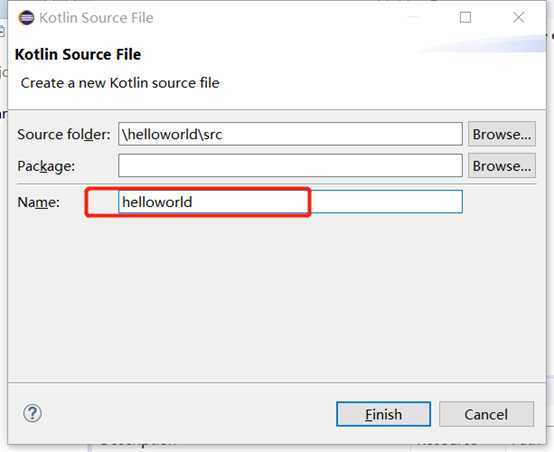Click 'Create a new Kotlin source file' text
This screenshot has width=554, height=452.
click(120, 83)
